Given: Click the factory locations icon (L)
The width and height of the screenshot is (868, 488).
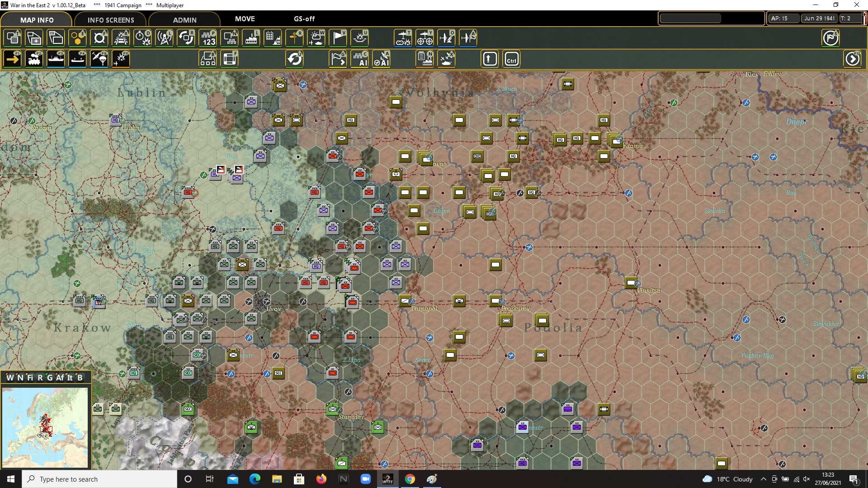Looking at the screenshot, I should pos(251,38).
